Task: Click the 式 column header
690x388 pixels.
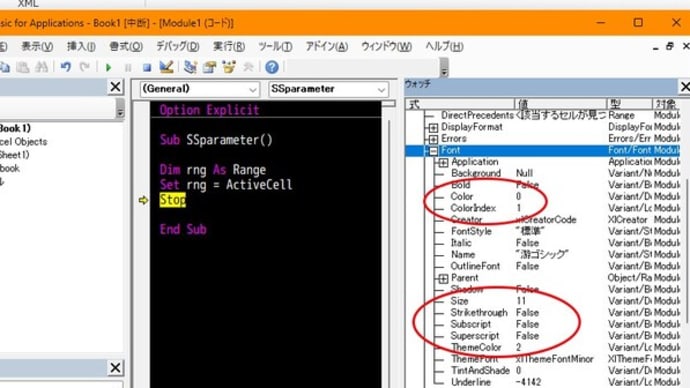Action: [x=460, y=104]
